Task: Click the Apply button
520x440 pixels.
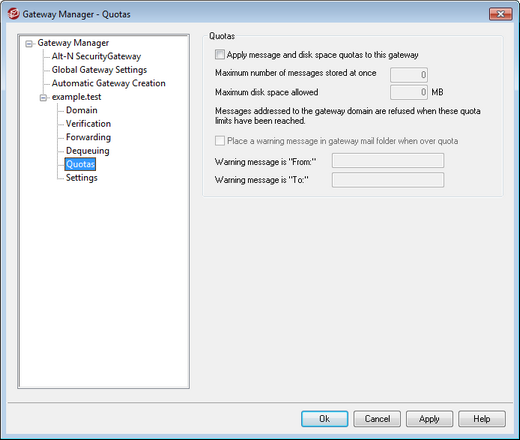Action: click(x=429, y=419)
